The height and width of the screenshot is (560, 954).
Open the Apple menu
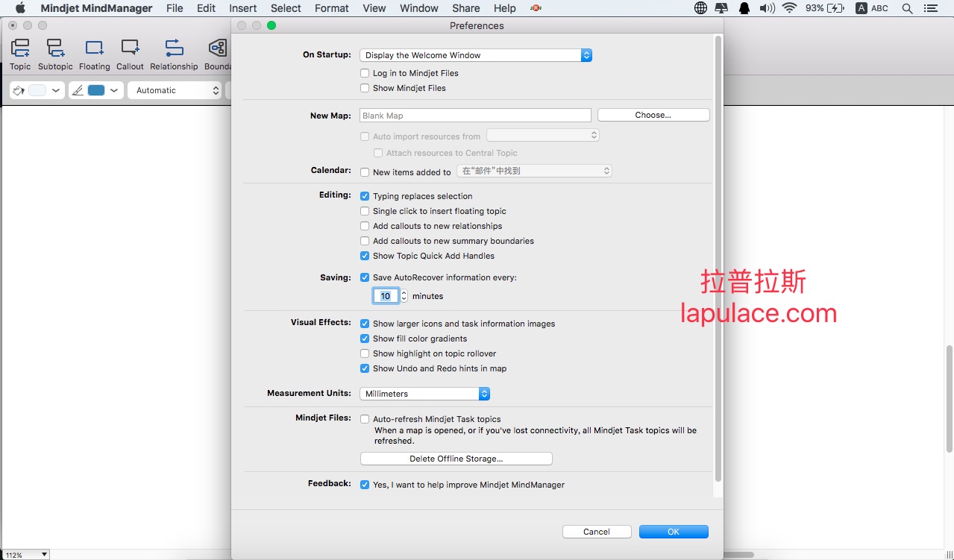[x=20, y=8]
